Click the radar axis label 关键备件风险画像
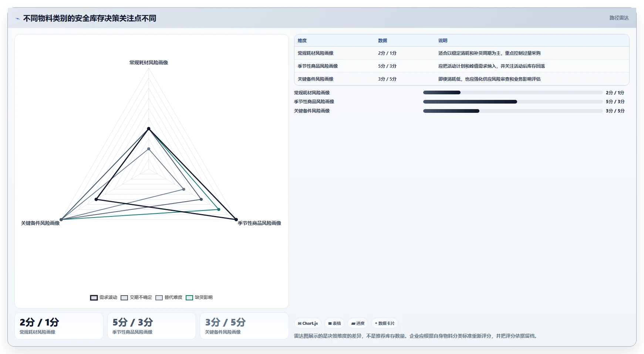 [40, 223]
